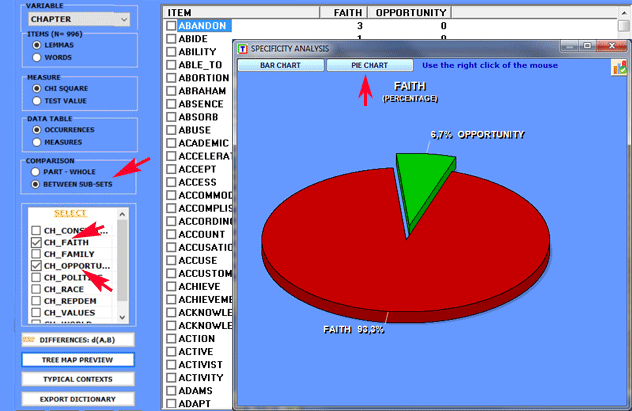Check the ADAMS item checkbox

point(171,390)
